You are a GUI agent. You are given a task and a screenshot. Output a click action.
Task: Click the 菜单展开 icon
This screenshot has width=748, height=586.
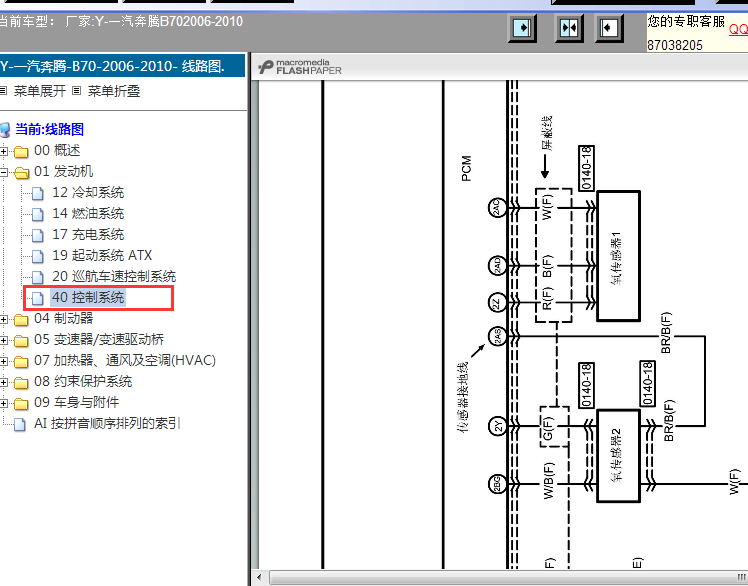(x=4, y=91)
